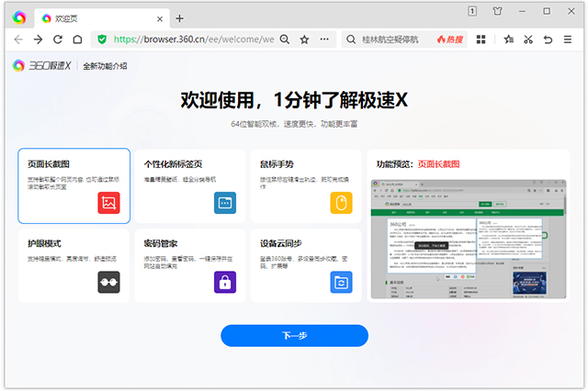Click the forward navigation arrow
Screen dimensions: 588x391
38,39
